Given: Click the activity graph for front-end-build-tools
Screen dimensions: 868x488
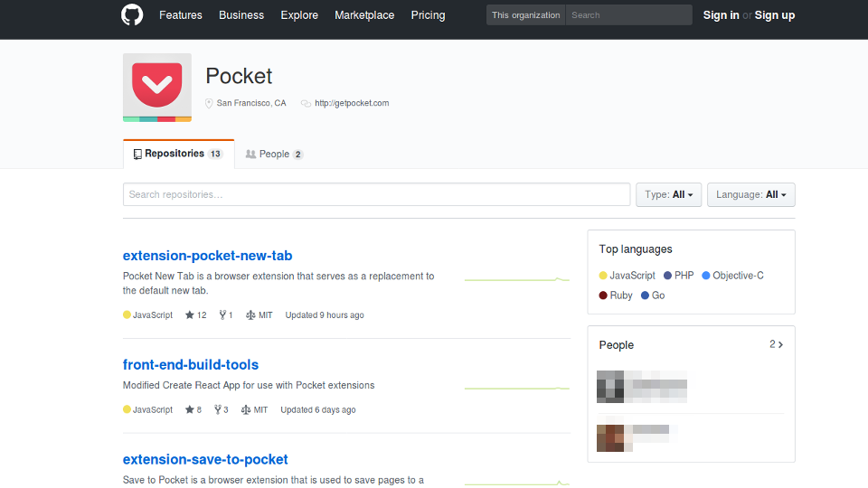Looking at the screenshot, I should point(517,389).
